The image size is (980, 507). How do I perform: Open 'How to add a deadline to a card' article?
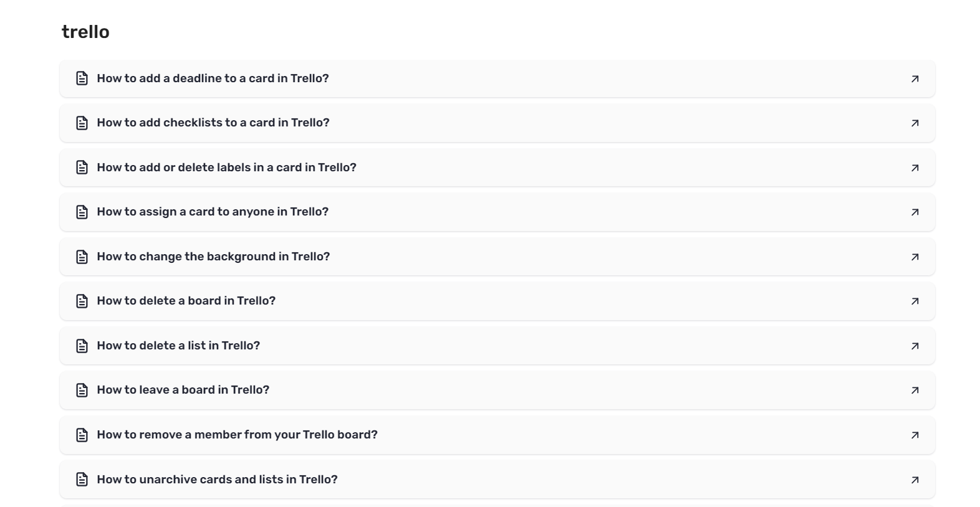(x=497, y=78)
